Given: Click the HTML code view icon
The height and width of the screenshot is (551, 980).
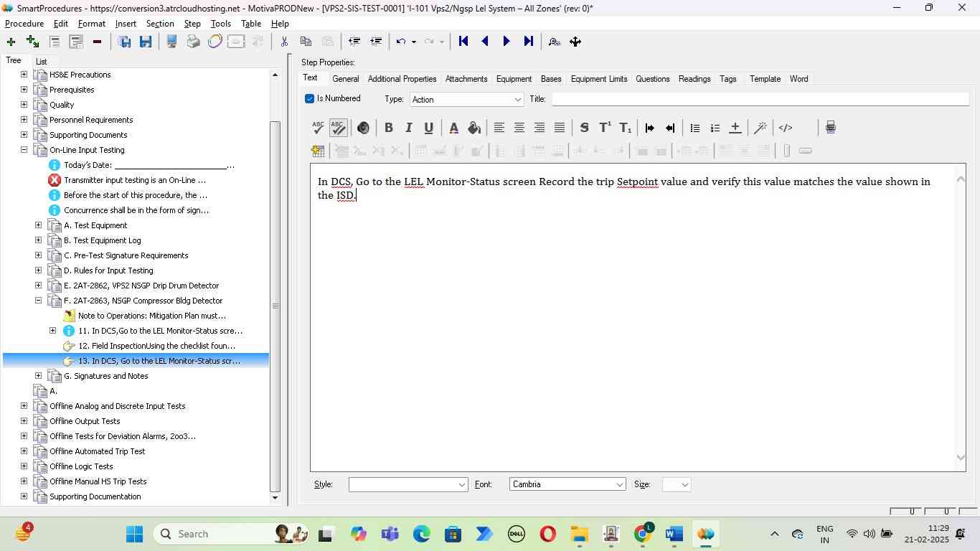Looking at the screenshot, I should point(786,128).
